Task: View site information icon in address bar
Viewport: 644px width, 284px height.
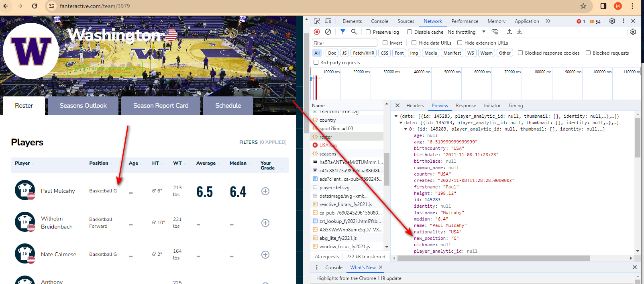Action: coord(51,6)
